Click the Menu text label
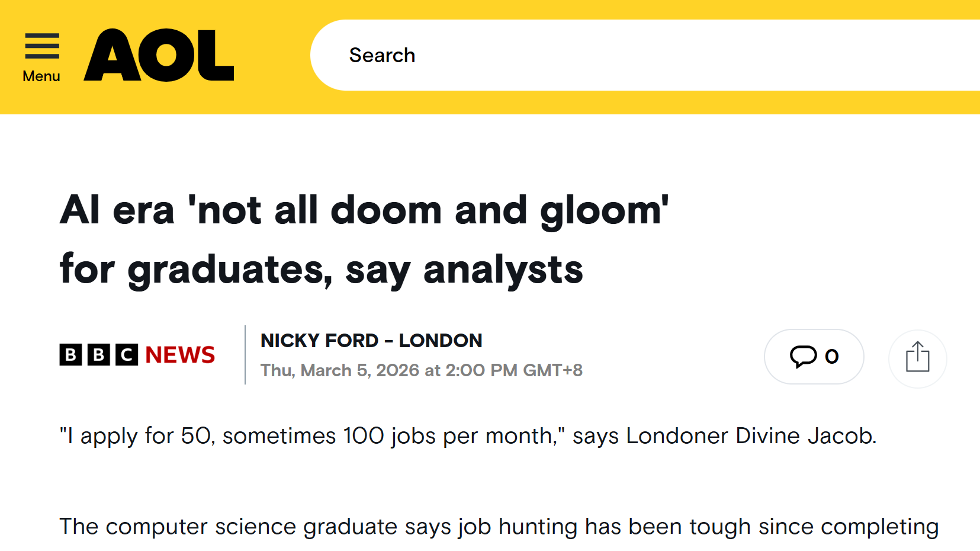The height and width of the screenshot is (551, 980). pos(41,76)
